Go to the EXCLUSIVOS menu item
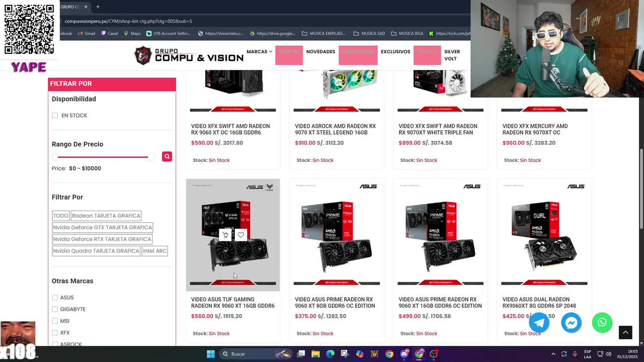Viewport: 644px width, 362px height. [395, 52]
